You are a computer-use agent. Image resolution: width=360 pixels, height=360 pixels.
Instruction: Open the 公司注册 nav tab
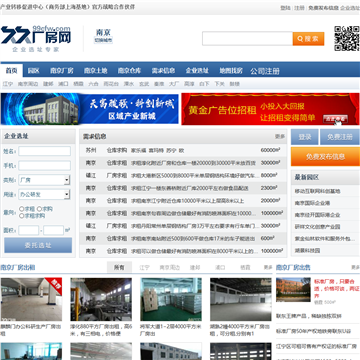265,71
